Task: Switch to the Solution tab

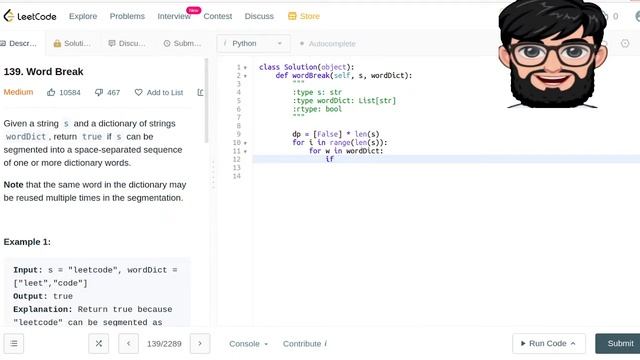Action: pos(72,43)
